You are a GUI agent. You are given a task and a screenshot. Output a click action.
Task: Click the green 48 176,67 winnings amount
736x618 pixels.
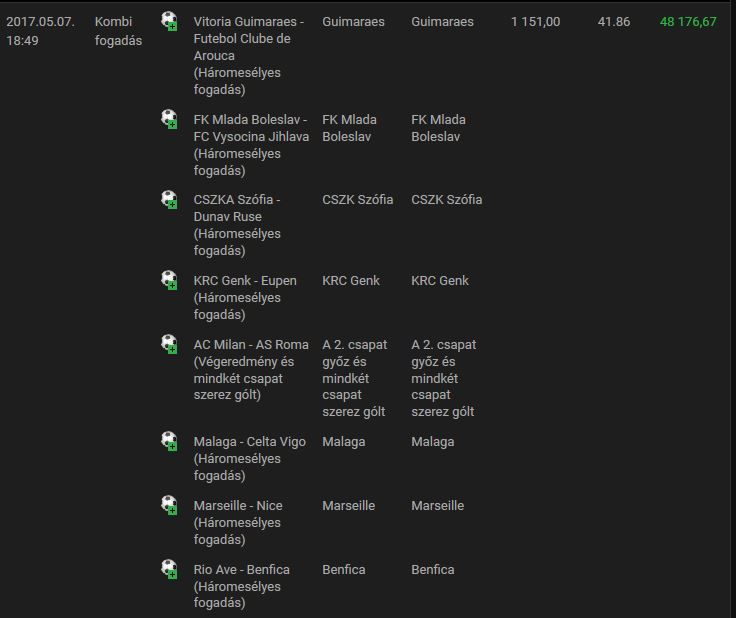click(688, 21)
